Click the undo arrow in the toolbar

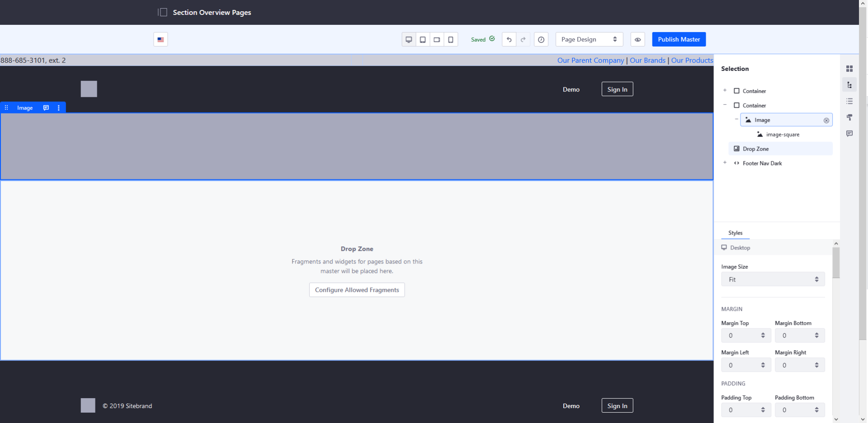click(509, 40)
